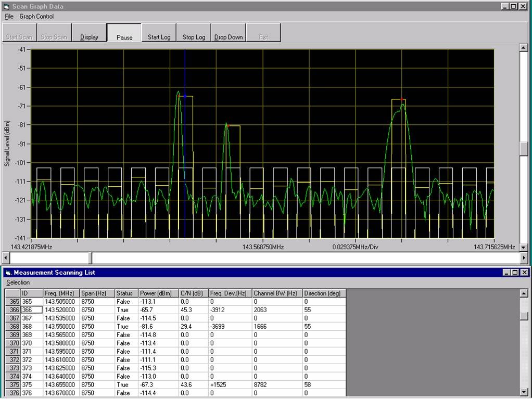Click frequency deviation value +1525
The image size is (532, 399).
click(231, 385)
